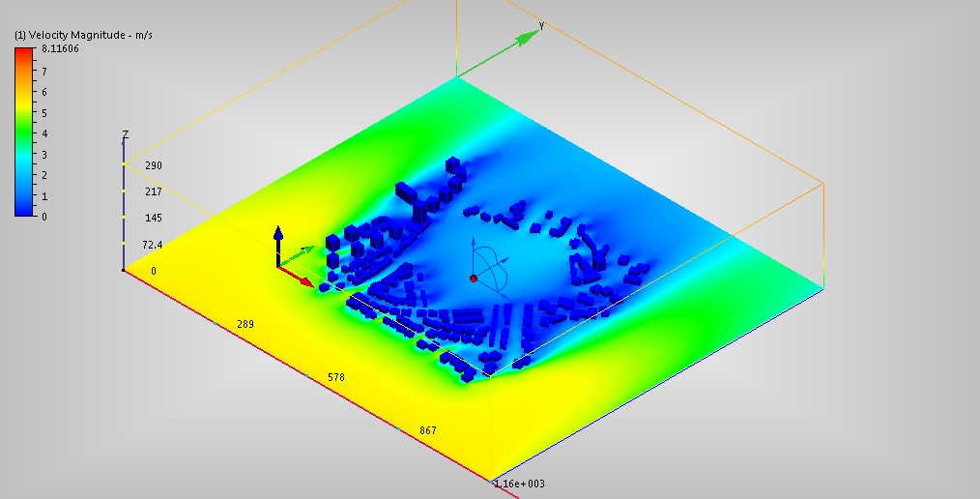Click legend tick value 4
This screenshot has height=499, width=980.
tap(44, 133)
